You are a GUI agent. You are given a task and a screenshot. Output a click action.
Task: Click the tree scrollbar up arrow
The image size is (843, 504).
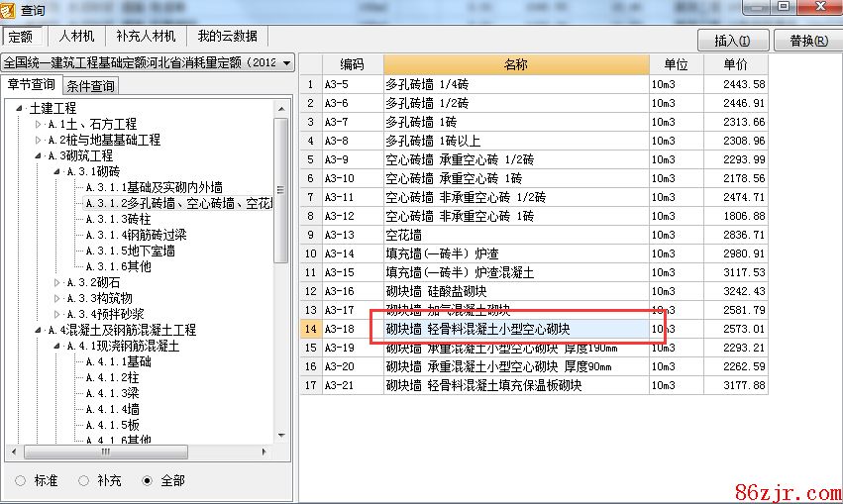[281, 108]
